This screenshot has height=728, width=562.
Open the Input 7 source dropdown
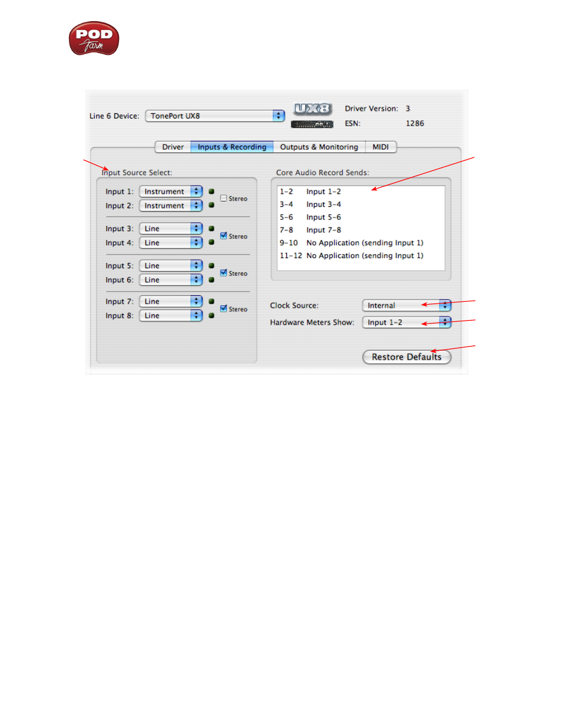coord(171,301)
